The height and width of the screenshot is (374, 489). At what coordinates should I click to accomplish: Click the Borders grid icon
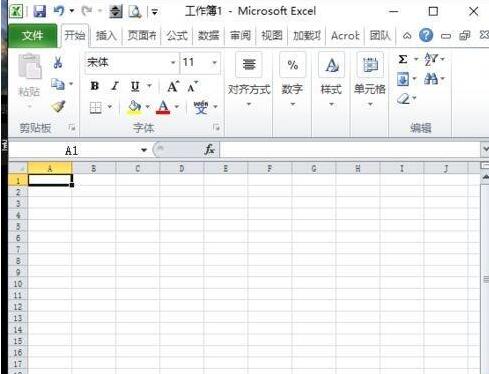click(x=96, y=107)
